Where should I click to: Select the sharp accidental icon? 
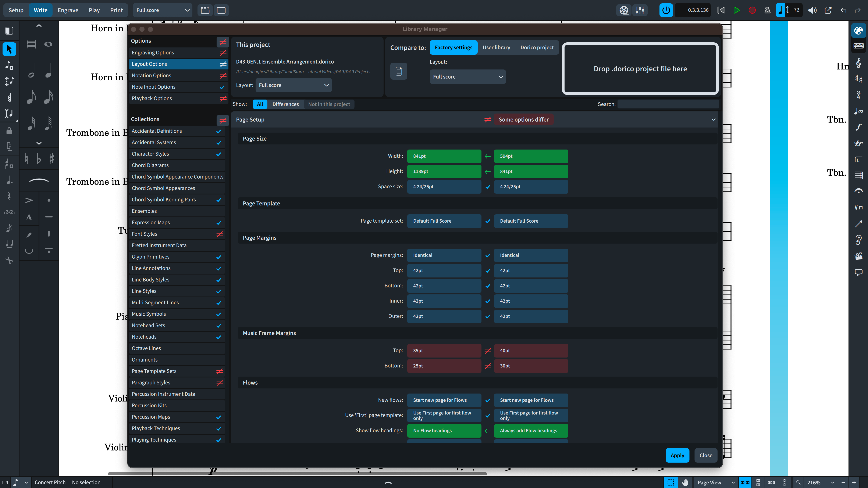pyautogui.click(x=51, y=159)
